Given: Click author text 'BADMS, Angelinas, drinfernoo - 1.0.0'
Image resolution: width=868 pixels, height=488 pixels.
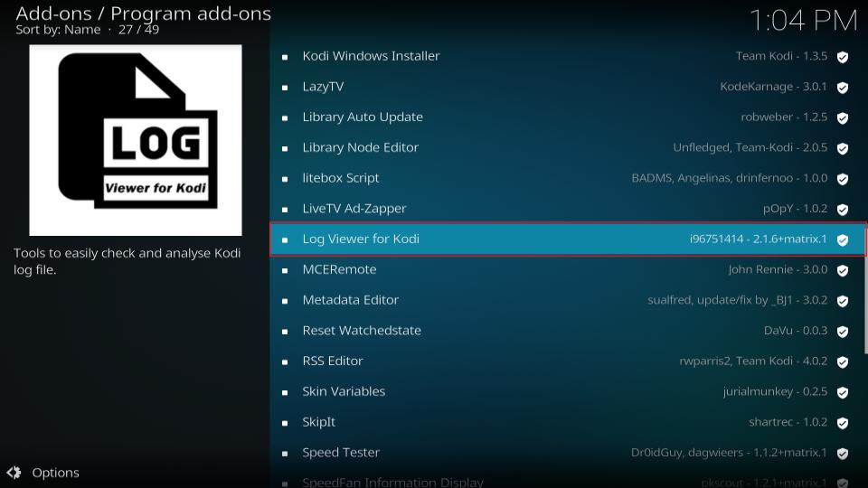Looking at the screenshot, I should pyautogui.click(x=730, y=178).
